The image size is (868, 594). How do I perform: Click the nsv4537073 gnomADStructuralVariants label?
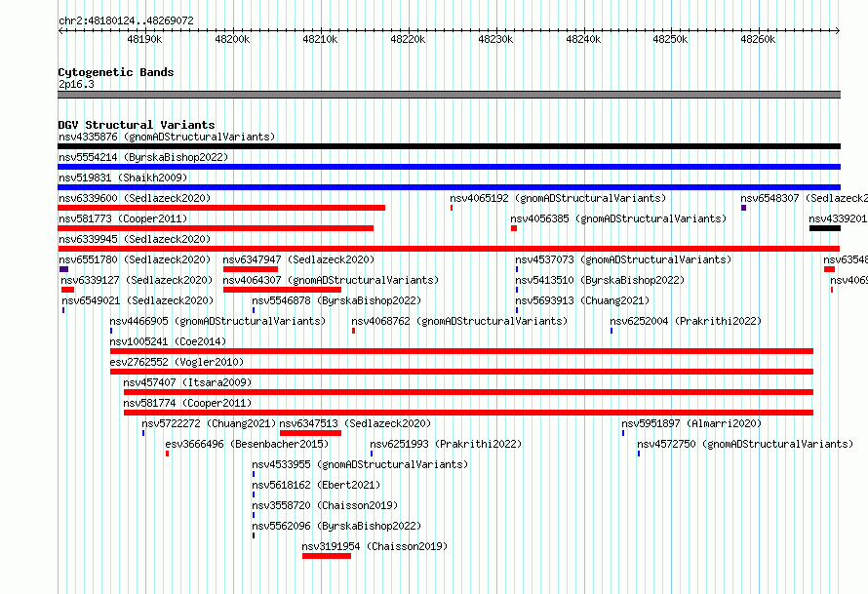pos(623,259)
